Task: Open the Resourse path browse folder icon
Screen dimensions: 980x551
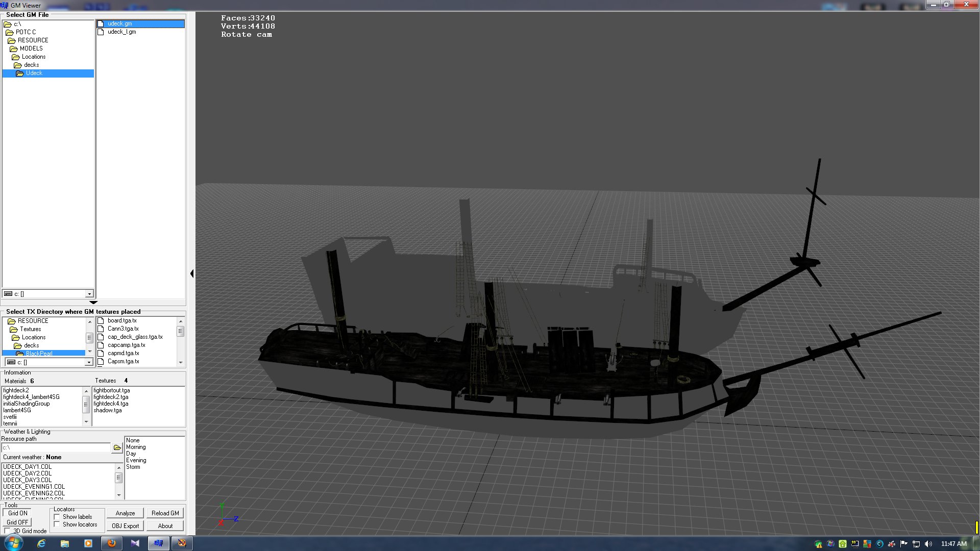Action: [x=117, y=448]
